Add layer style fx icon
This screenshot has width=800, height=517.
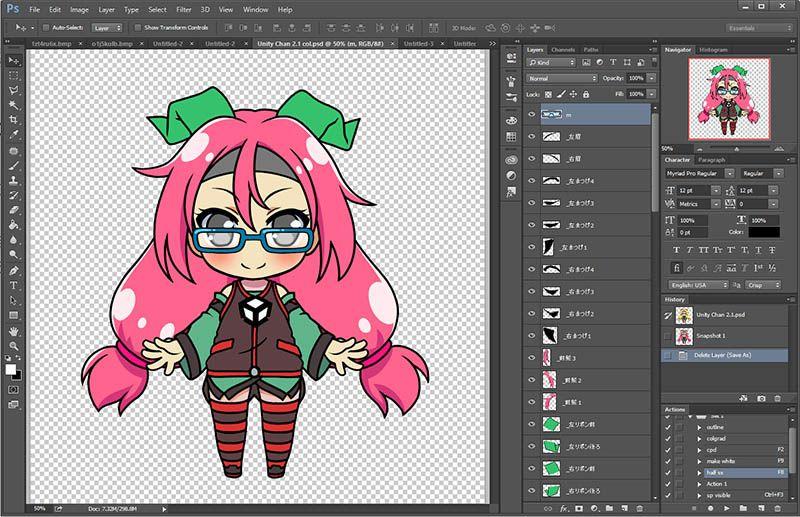coord(564,508)
